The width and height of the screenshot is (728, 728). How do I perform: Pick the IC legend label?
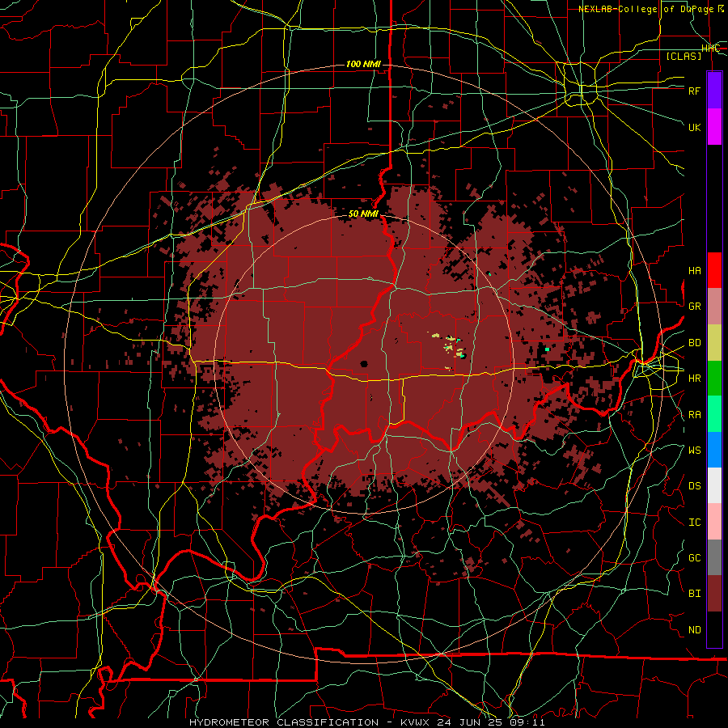(695, 523)
